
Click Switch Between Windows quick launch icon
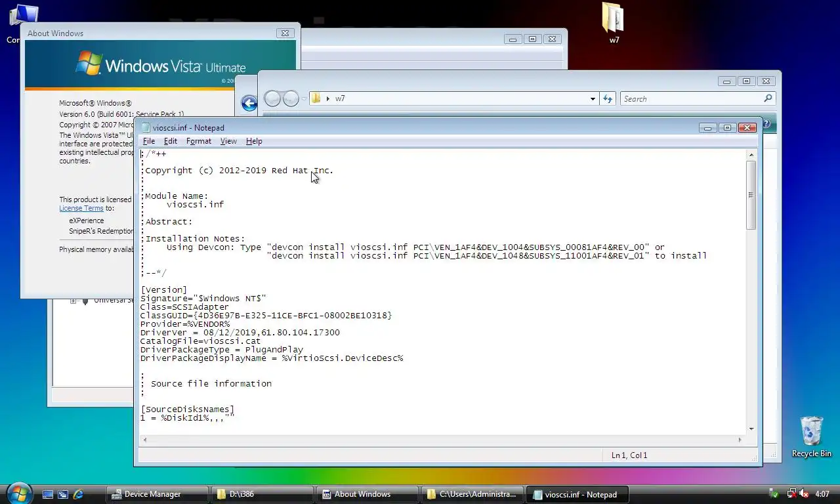coord(63,494)
